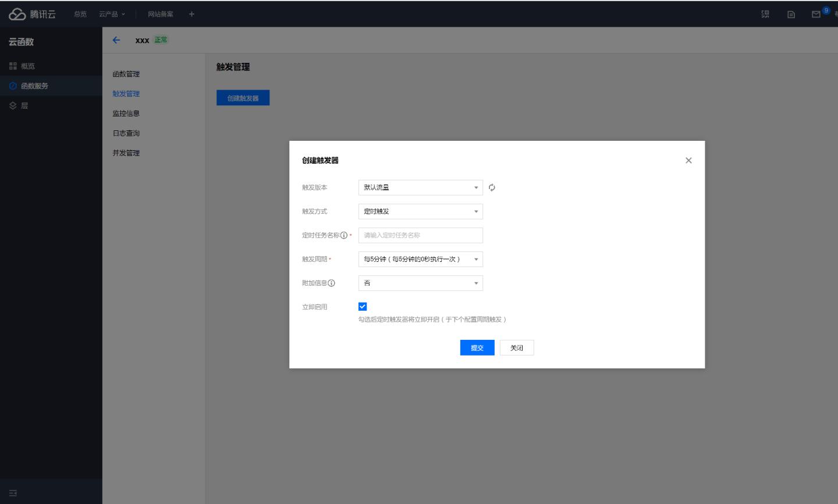Click info icon next to 定时任务名称
The height and width of the screenshot is (504, 838).
click(x=344, y=235)
